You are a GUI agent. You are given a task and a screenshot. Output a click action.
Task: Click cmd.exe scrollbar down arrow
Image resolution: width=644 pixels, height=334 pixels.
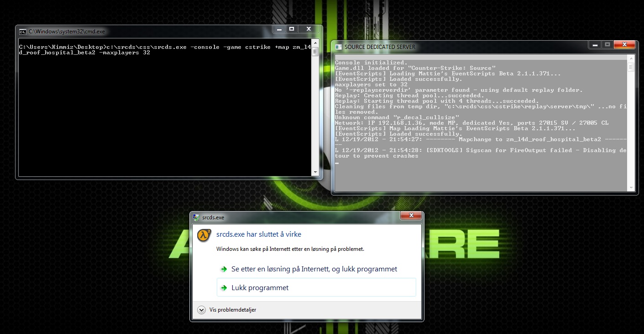315,172
